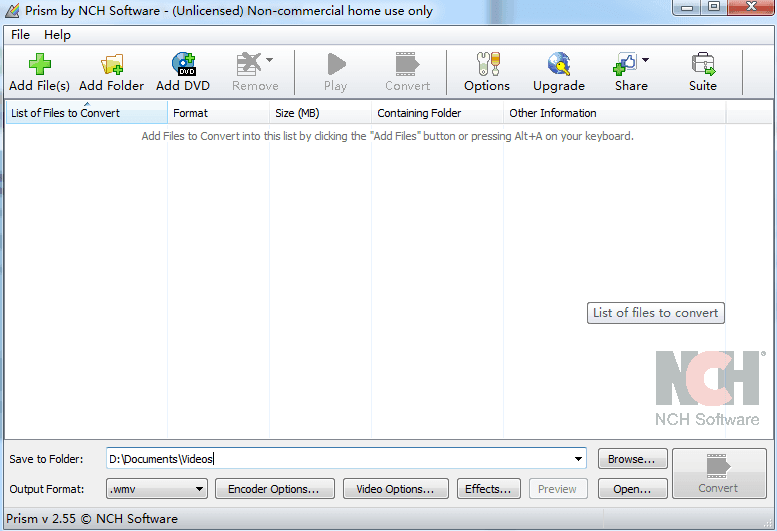777x531 pixels.
Task: Open the File menu
Action: click(20, 35)
